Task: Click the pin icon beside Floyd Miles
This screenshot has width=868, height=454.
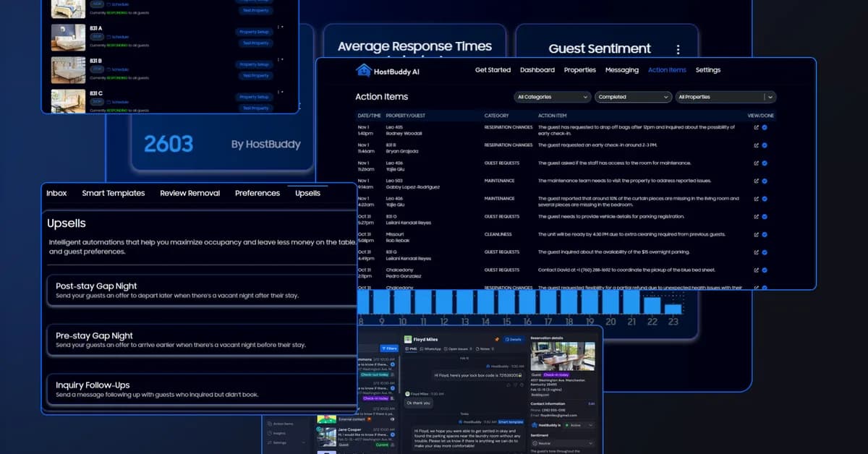Action: [497, 338]
